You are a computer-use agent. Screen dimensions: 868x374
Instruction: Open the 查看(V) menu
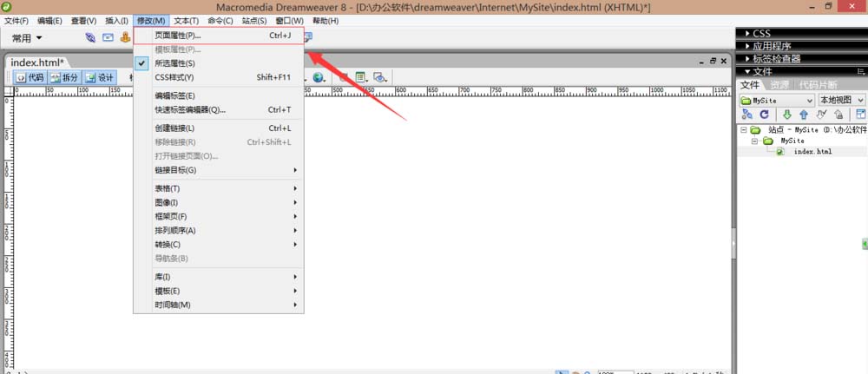[x=83, y=21]
